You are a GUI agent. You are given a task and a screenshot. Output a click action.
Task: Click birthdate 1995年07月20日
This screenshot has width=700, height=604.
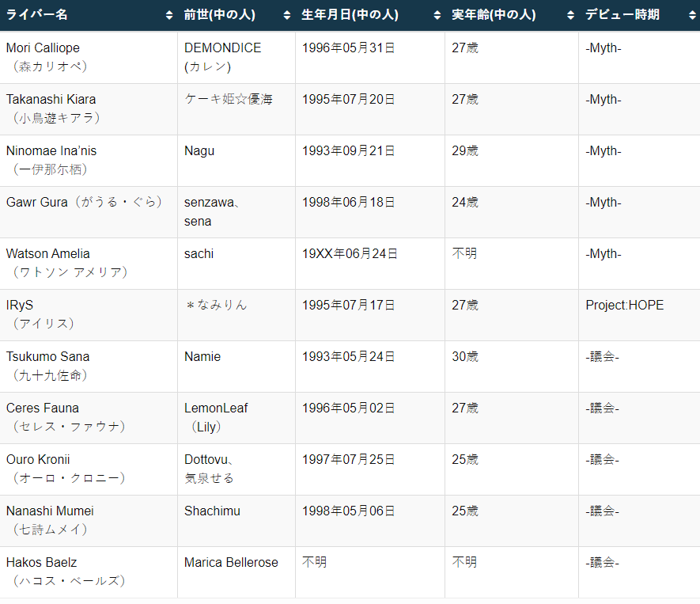pyautogui.click(x=349, y=99)
